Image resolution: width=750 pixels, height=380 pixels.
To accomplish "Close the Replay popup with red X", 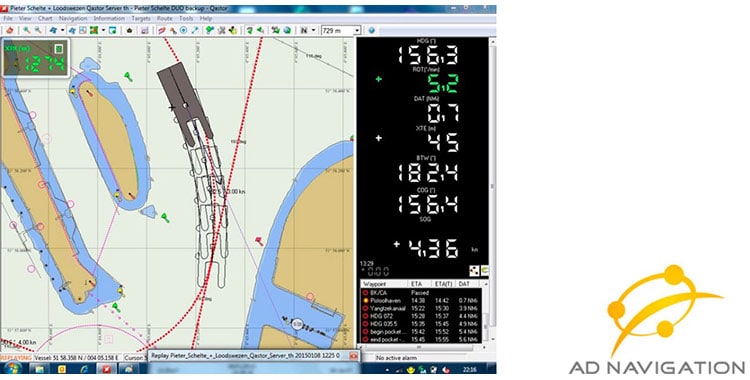I will (x=353, y=356).
